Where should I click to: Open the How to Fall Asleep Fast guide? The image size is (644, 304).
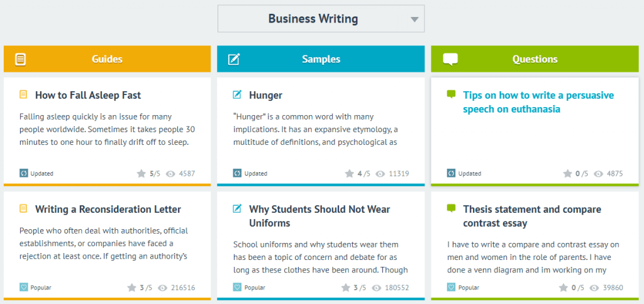[88, 95]
